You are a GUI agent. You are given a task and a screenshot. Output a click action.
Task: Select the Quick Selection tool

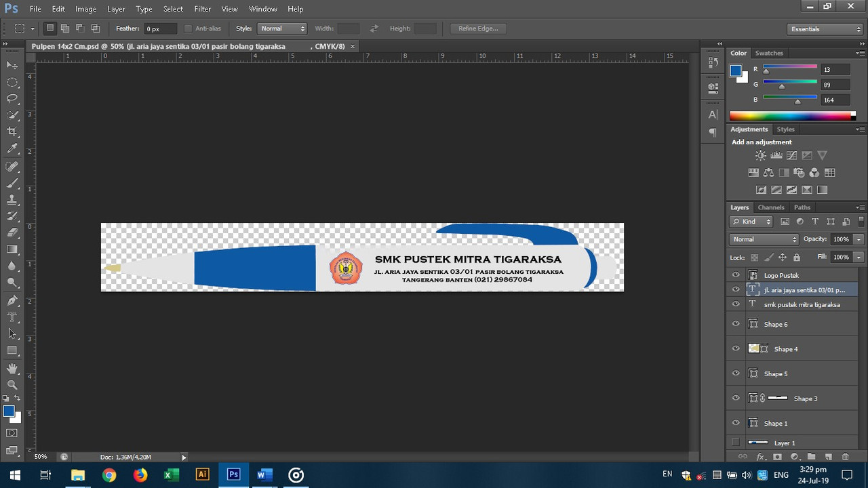click(x=12, y=115)
